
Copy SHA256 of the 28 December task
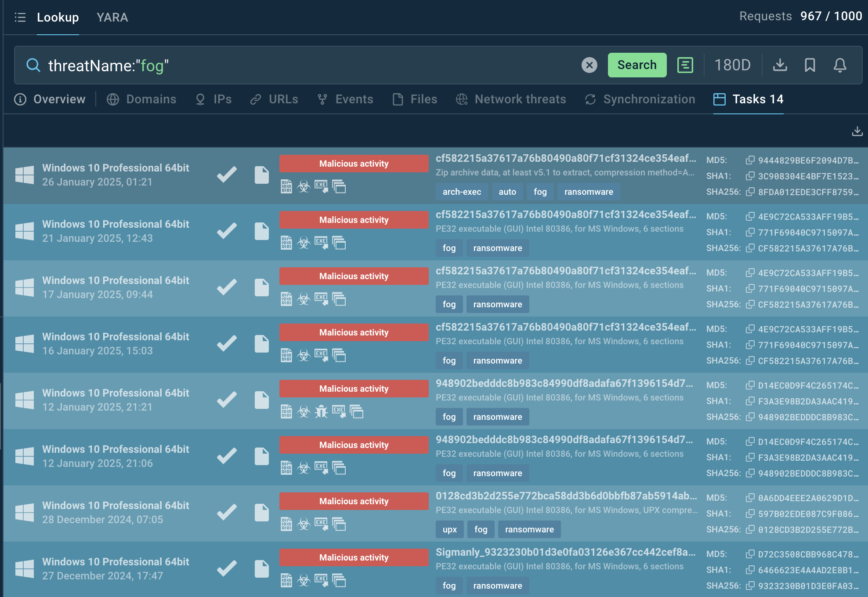click(750, 529)
